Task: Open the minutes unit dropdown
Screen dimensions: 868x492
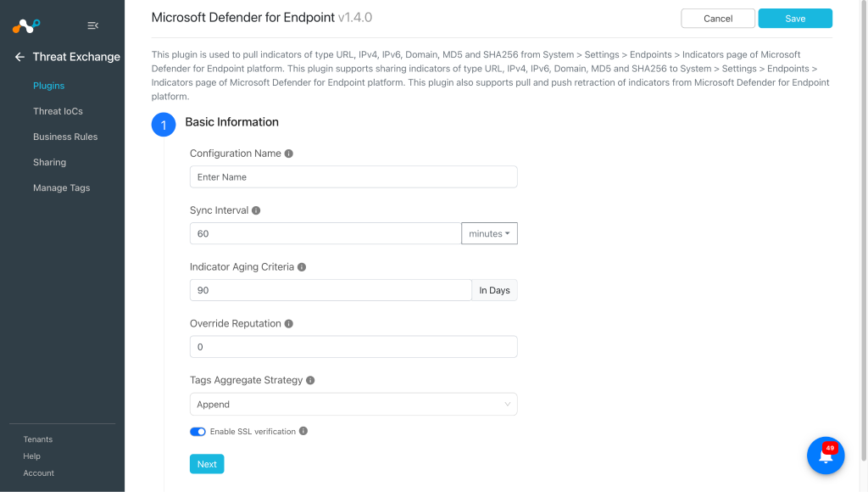Action: tap(489, 233)
